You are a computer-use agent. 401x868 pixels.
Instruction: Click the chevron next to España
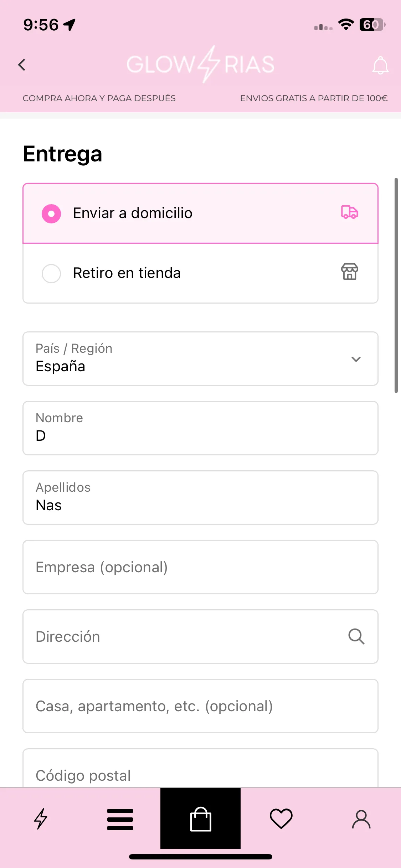tap(356, 359)
